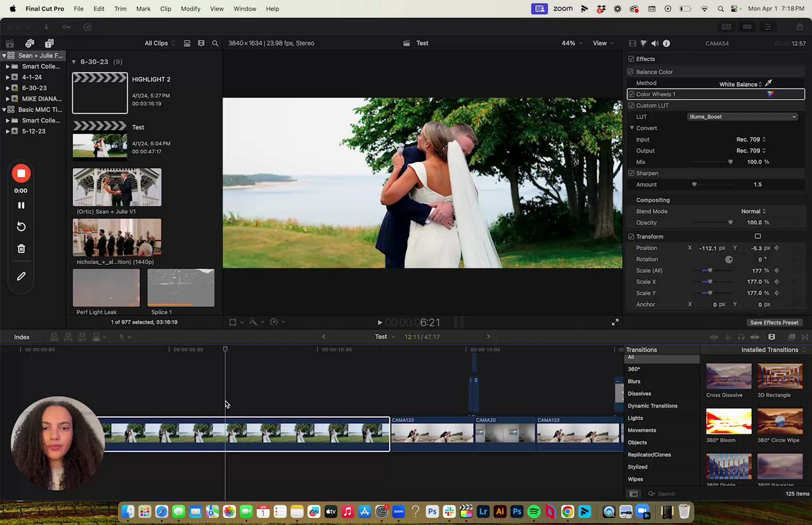The width and height of the screenshot is (812, 525).
Task: Open the Info inspector icon
Action: coord(666,43)
